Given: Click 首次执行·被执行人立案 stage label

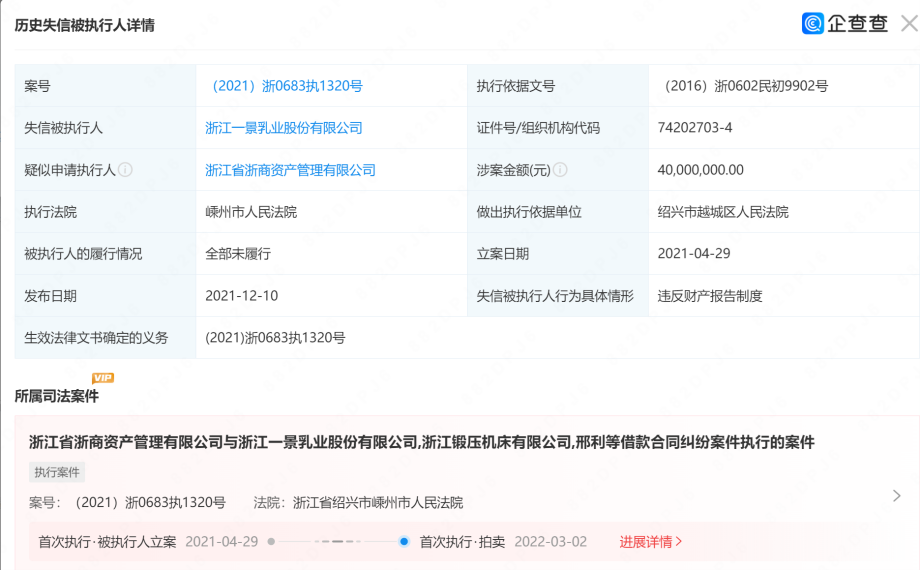Looking at the screenshot, I should [107, 541].
